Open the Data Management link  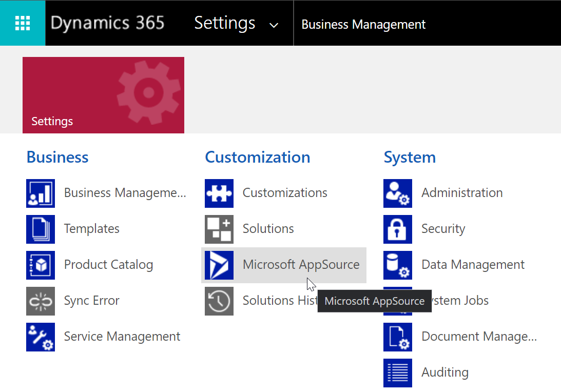tap(473, 265)
